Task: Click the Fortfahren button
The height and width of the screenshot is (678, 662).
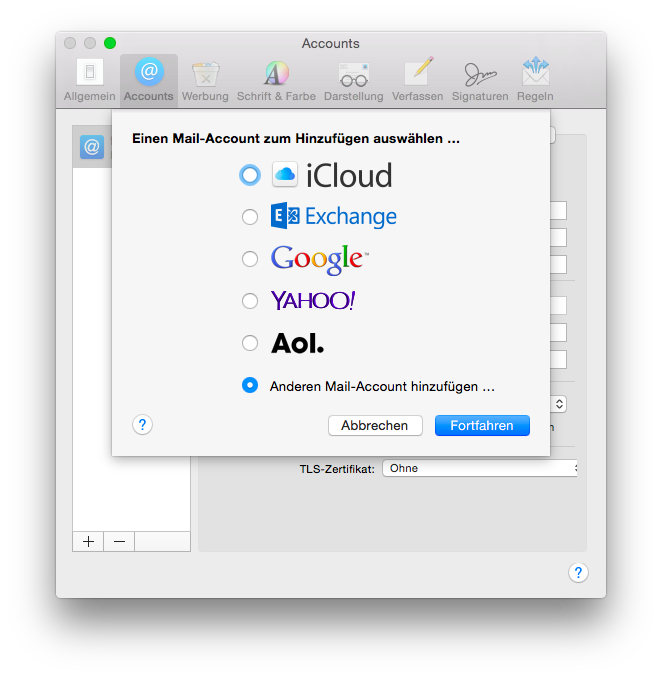Action: [482, 425]
